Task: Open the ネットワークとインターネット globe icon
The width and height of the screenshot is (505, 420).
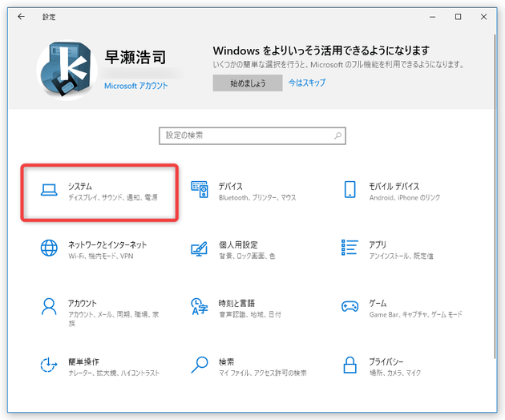Action: pyautogui.click(x=49, y=248)
